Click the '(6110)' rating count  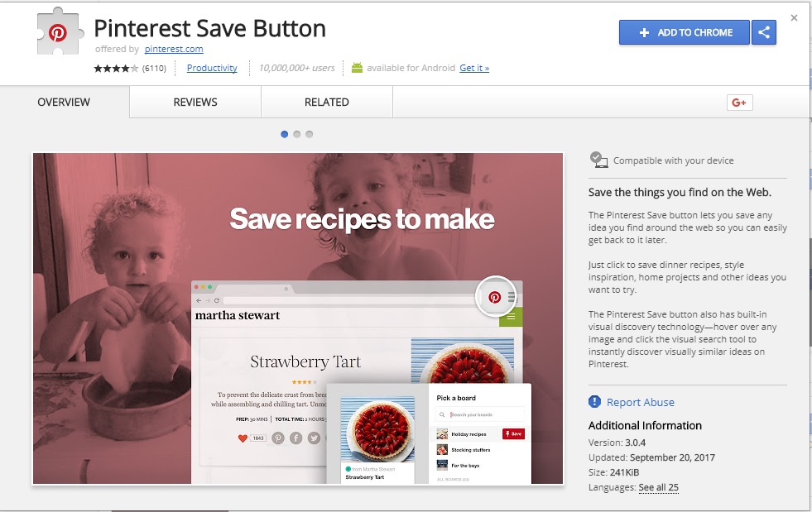pyautogui.click(x=154, y=69)
